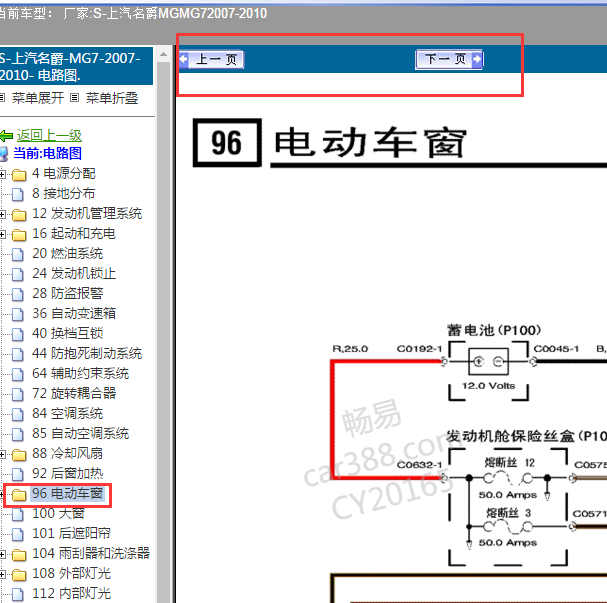Viewport: 607px width, 603px height.
Task: Click page icon of 85 自动空调系统
Action: [18, 434]
